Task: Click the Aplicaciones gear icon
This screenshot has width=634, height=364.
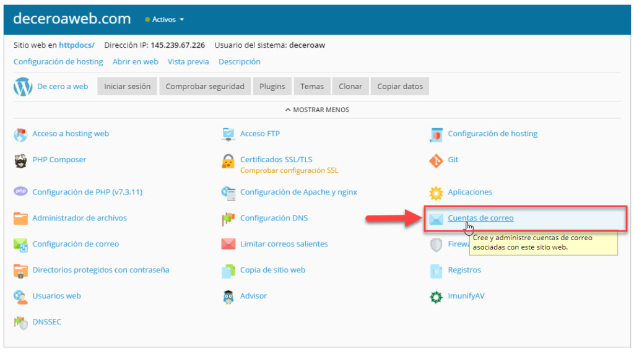Action: click(436, 193)
